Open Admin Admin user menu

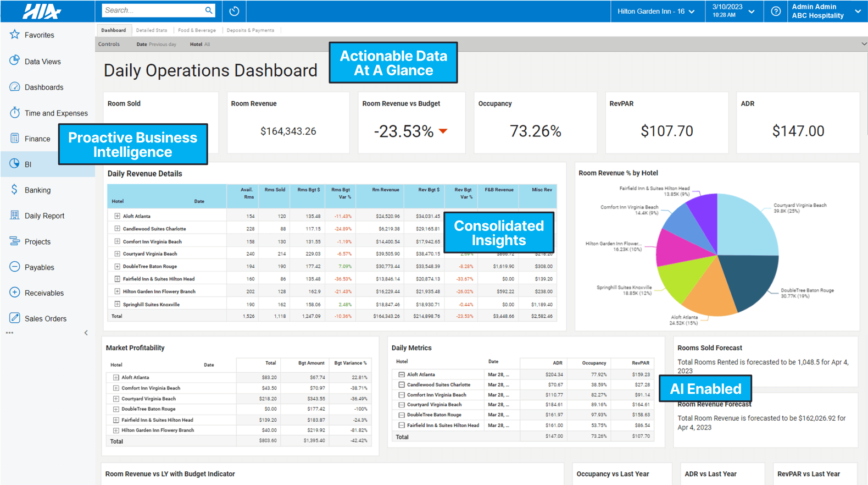click(x=826, y=11)
